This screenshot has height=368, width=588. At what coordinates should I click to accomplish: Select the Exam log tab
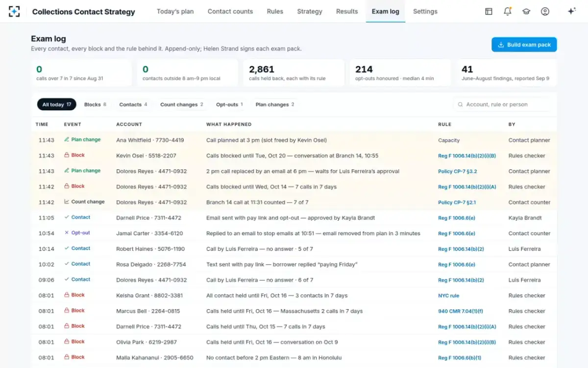point(386,11)
